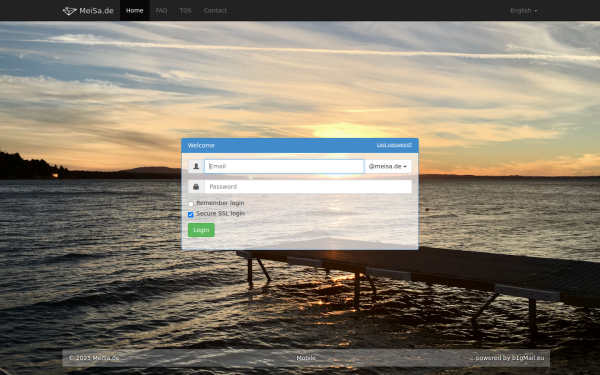Open the MeiSa.de brand text link
Viewport: 600px width, 375px height.
(x=96, y=11)
